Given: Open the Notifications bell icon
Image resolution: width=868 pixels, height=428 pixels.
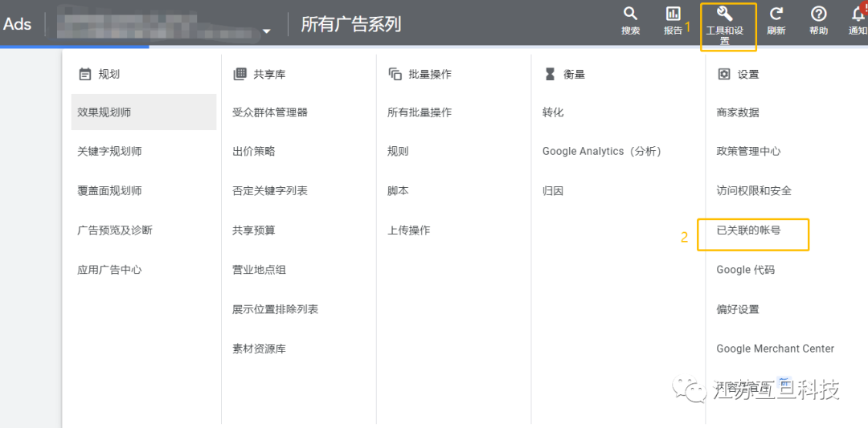Looking at the screenshot, I should point(858,14).
